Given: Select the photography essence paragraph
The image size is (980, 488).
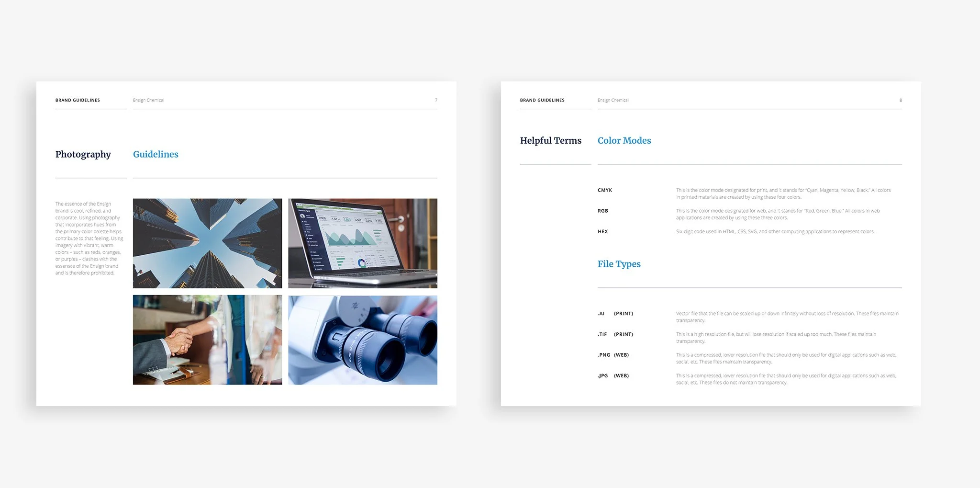Looking at the screenshot, I should click(x=89, y=238).
